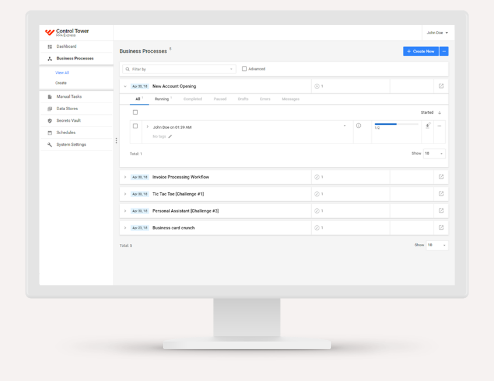494x381 pixels.
Task: Open the View All link
Action: click(62, 73)
